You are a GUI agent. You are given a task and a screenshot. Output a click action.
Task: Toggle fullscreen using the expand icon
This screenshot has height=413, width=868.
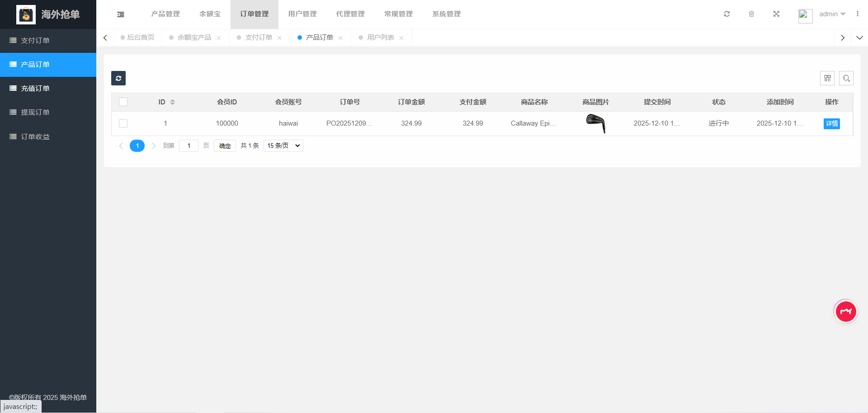pyautogui.click(x=776, y=14)
